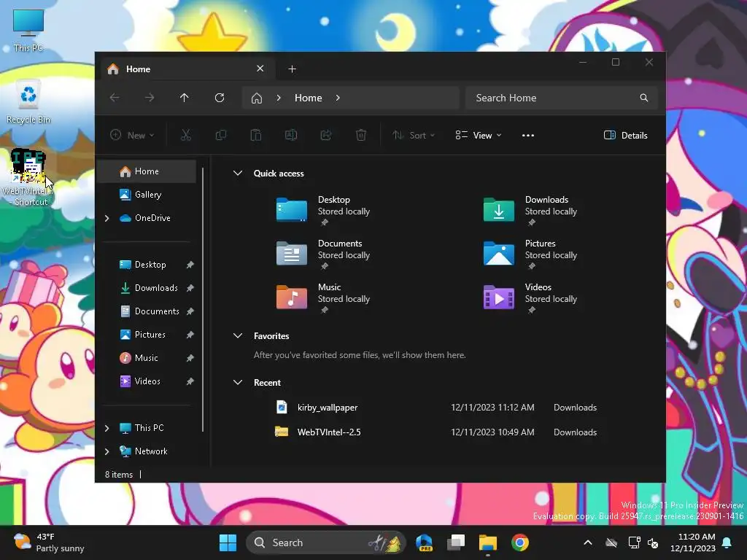Open the clock showing 11:20 AM
The height and width of the screenshot is (560, 747).
693,542
